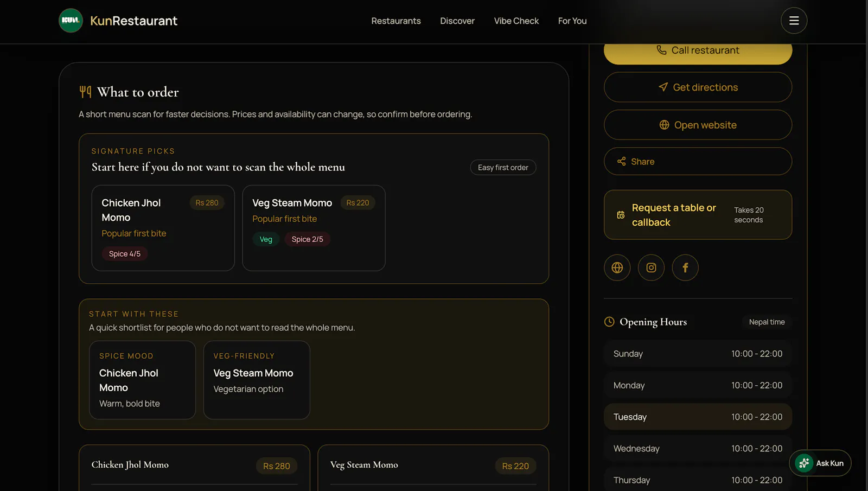Click Open website button

coord(698,125)
